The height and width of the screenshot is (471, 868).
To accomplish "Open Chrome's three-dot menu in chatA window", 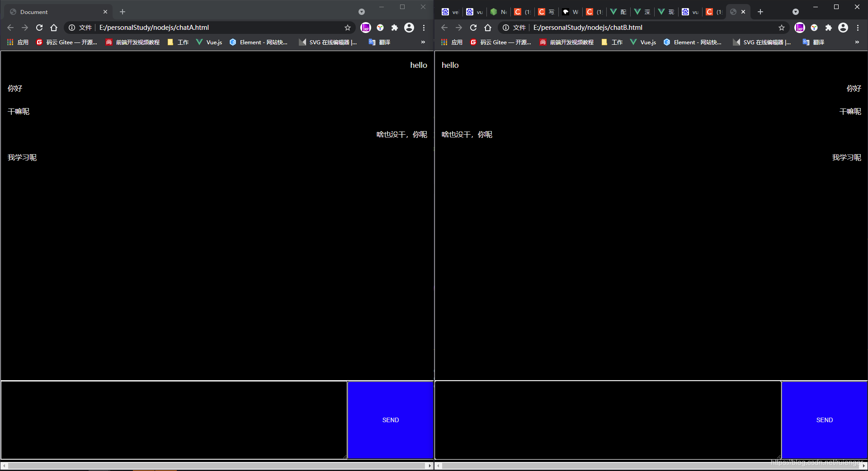I will click(424, 28).
